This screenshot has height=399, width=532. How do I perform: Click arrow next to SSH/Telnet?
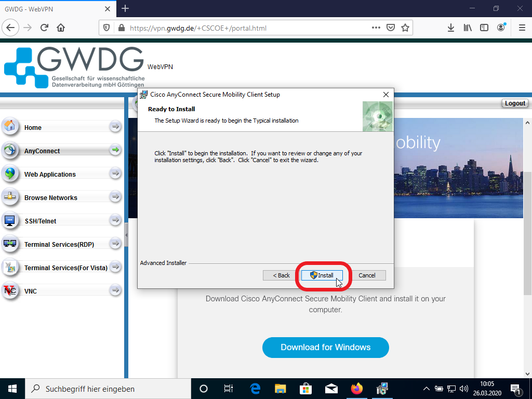point(115,220)
